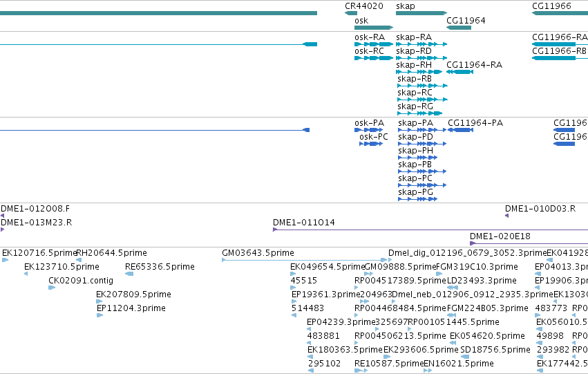Open the skap-RC transcript label

(x=415, y=93)
